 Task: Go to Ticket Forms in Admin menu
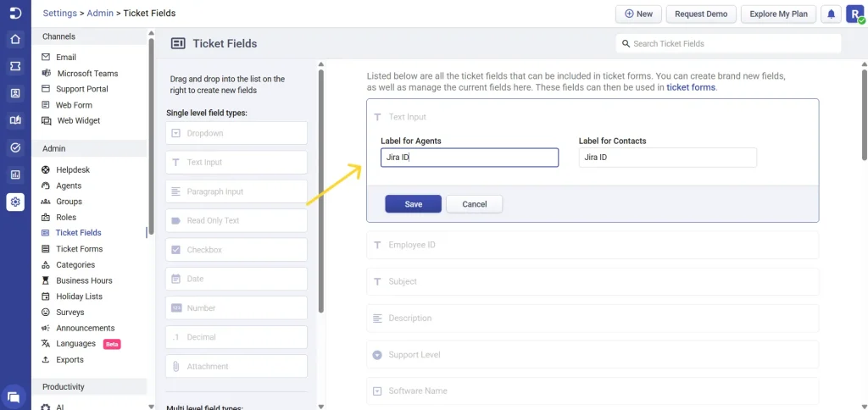[79, 249]
